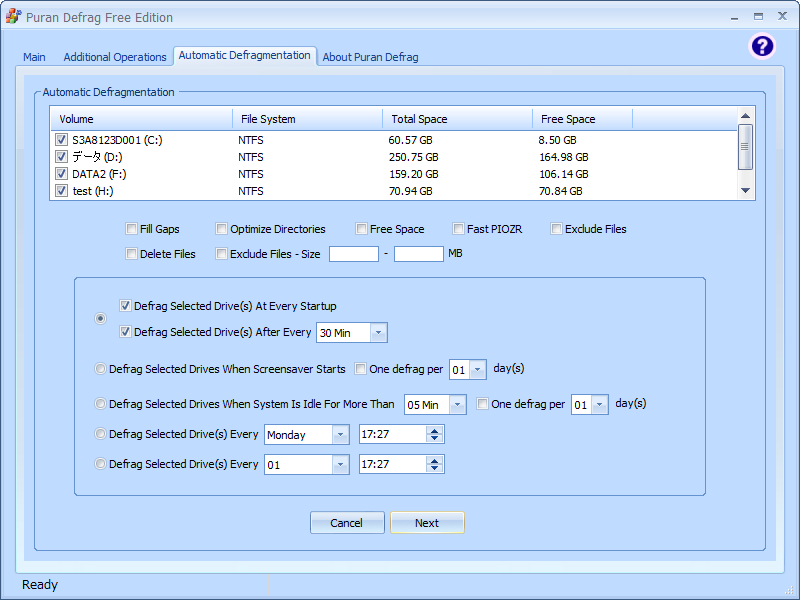The image size is (800, 600).
Task: Select Defrag When System Is Idle radio
Action: (x=100, y=404)
